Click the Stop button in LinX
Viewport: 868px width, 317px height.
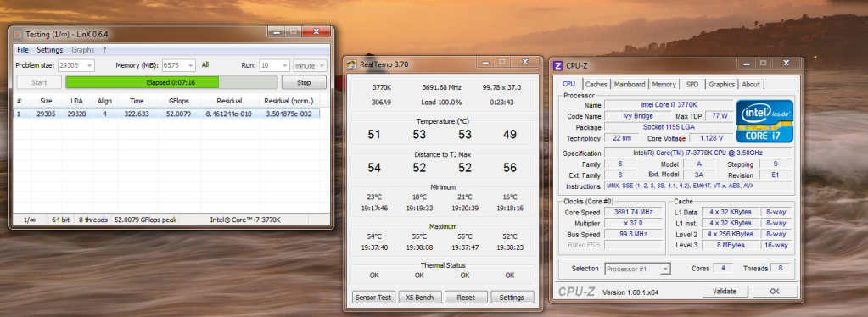(304, 82)
